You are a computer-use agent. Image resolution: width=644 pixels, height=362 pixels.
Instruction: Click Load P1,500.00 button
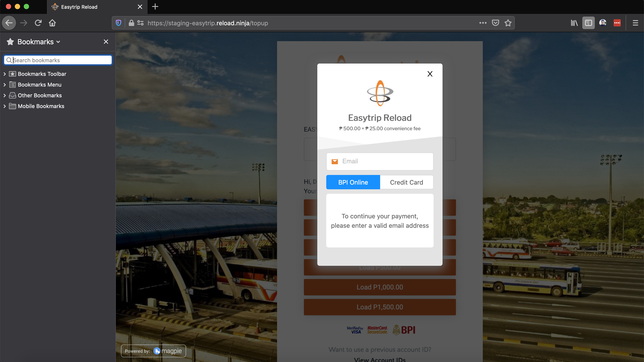tap(379, 307)
